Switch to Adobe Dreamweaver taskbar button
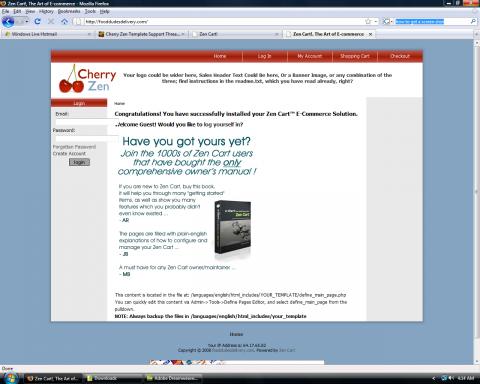Viewport: 480px width, 384px height. point(172,378)
